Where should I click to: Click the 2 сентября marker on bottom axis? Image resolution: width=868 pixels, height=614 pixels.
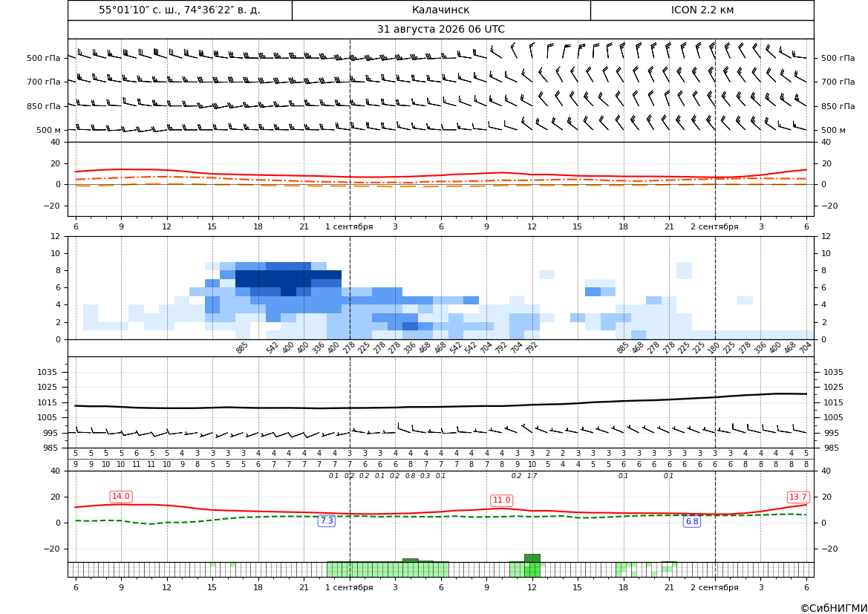[714, 587]
